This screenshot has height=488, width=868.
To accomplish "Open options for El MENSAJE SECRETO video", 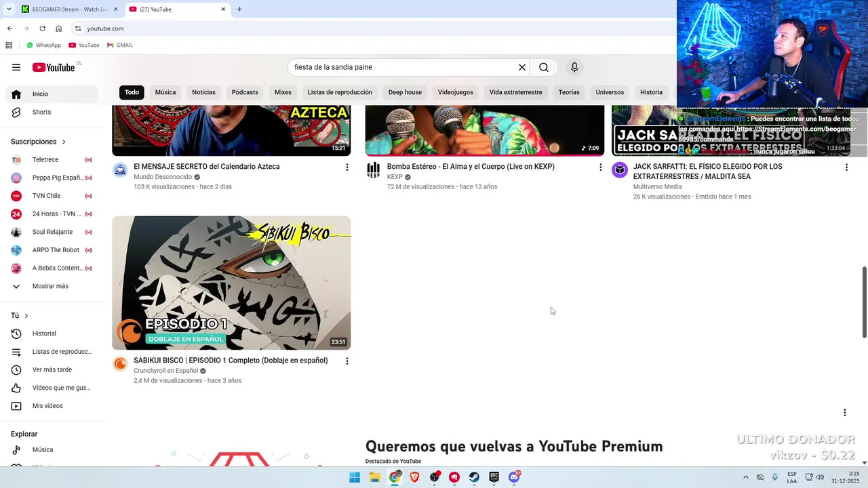I will 347,167.
